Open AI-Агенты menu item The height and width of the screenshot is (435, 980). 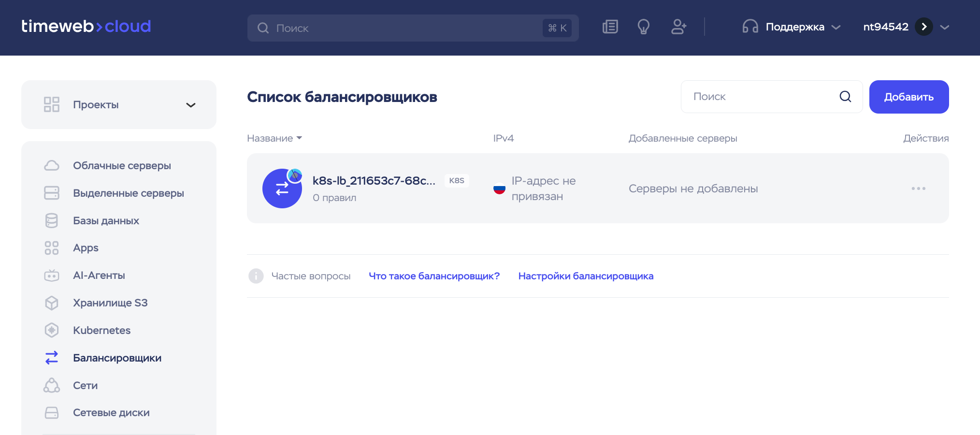click(99, 275)
